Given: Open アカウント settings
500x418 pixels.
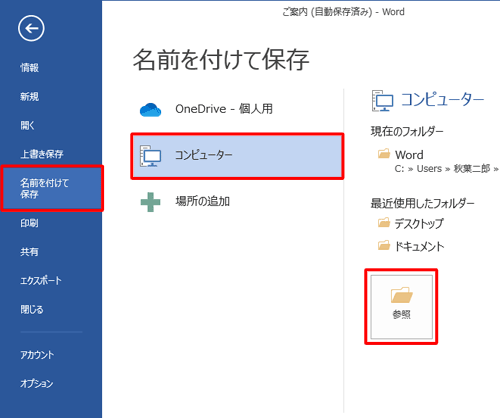Looking at the screenshot, I should click(x=37, y=355).
